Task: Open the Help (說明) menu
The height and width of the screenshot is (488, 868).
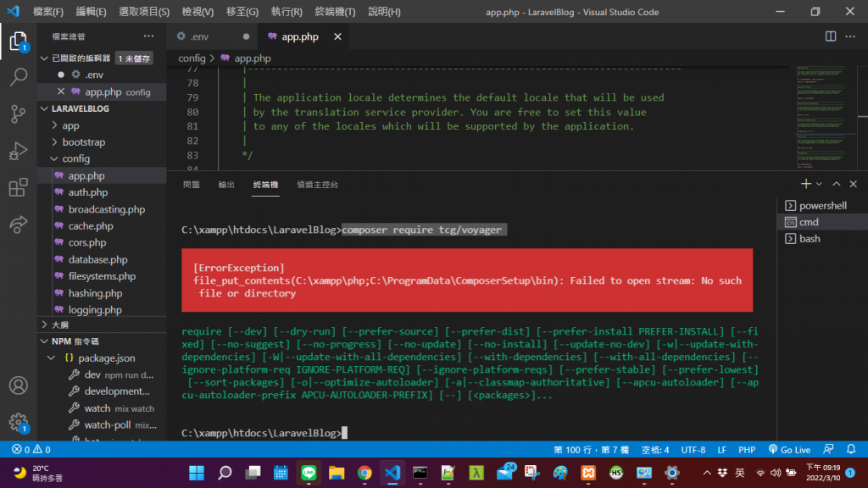Action: click(x=384, y=12)
